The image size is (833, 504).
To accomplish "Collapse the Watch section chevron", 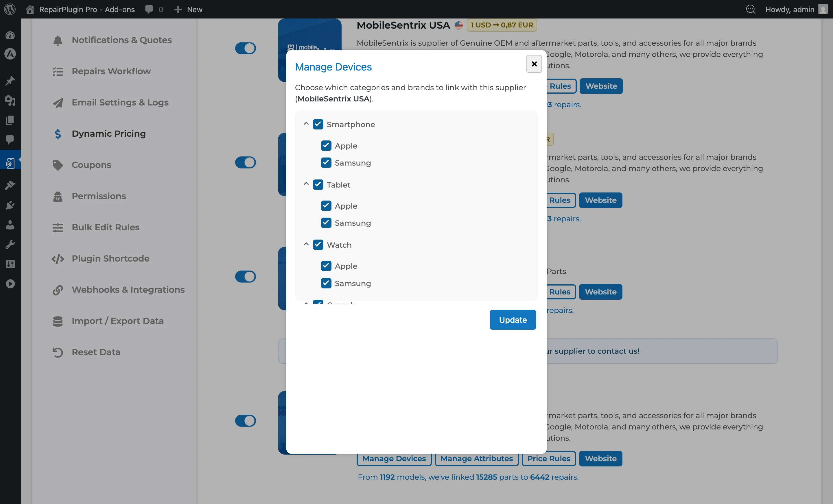I will click(306, 244).
